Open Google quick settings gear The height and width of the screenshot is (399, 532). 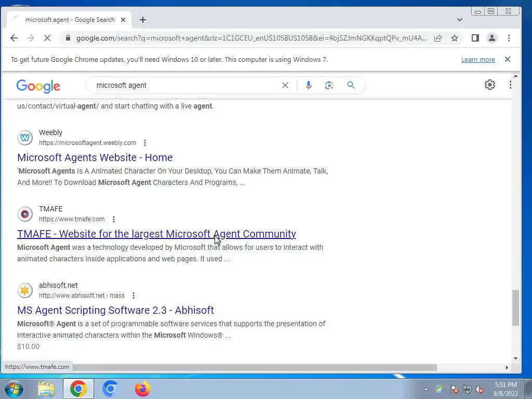point(489,85)
